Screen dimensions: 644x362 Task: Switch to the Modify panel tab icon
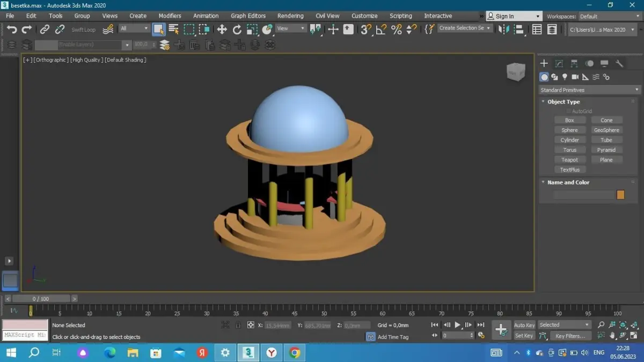pyautogui.click(x=559, y=64)
